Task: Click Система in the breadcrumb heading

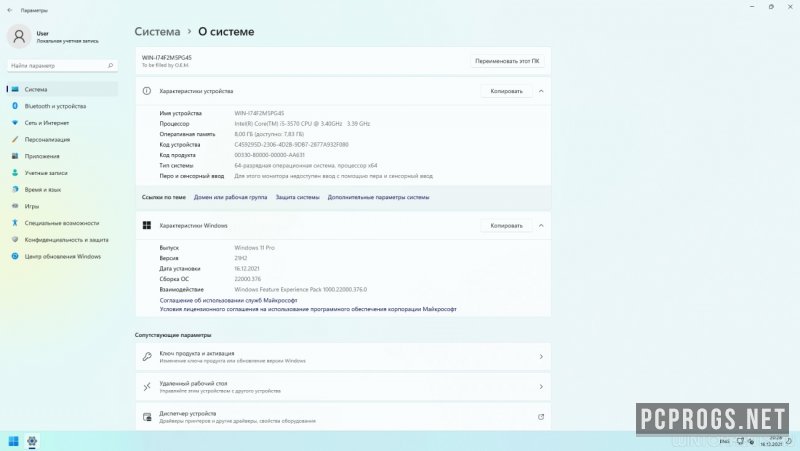Action: point(157,32)
